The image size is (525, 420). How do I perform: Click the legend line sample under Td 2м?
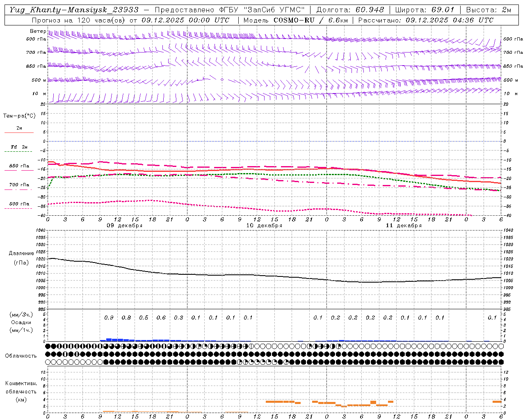pyautogui.click(x=19, y=152)
